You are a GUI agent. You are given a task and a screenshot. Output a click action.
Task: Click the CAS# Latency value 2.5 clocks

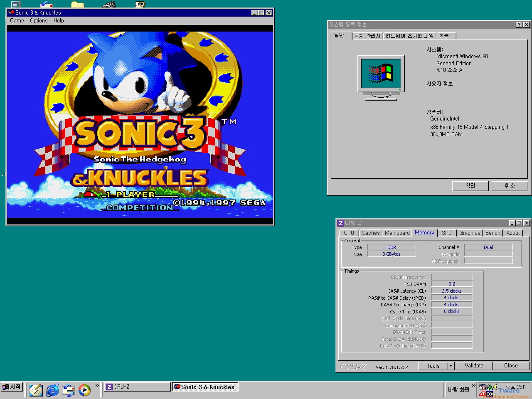click(x=452, y=291)
